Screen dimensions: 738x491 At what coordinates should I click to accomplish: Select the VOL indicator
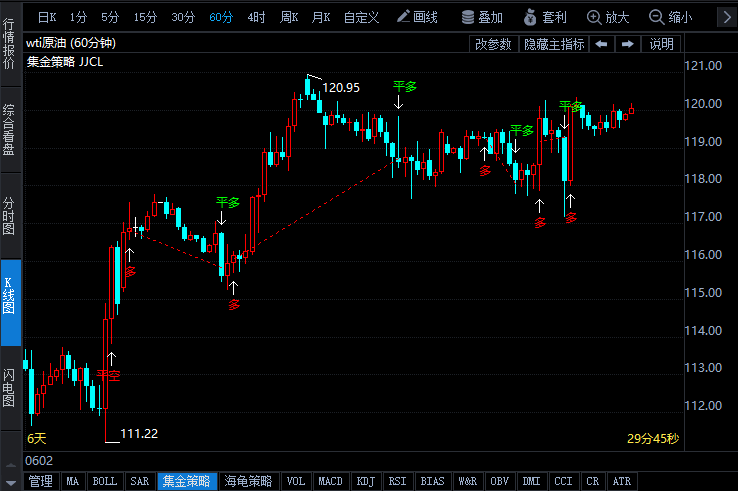point(296,481)
